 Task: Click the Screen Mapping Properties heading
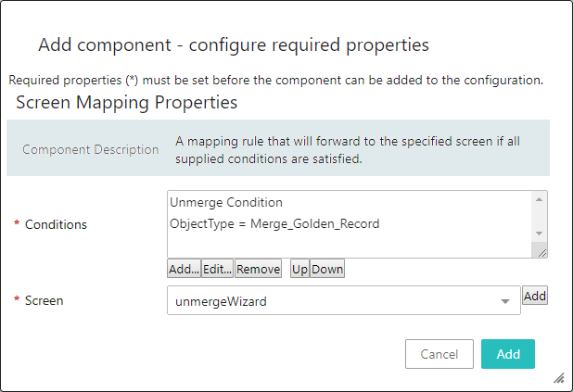pyautogui.click(x=126, y=102)
